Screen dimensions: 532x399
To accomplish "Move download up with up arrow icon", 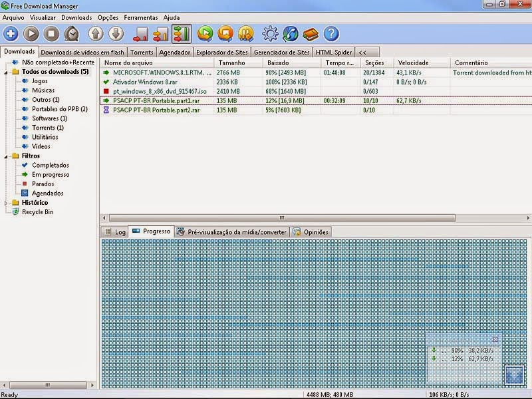I will 96,34.
